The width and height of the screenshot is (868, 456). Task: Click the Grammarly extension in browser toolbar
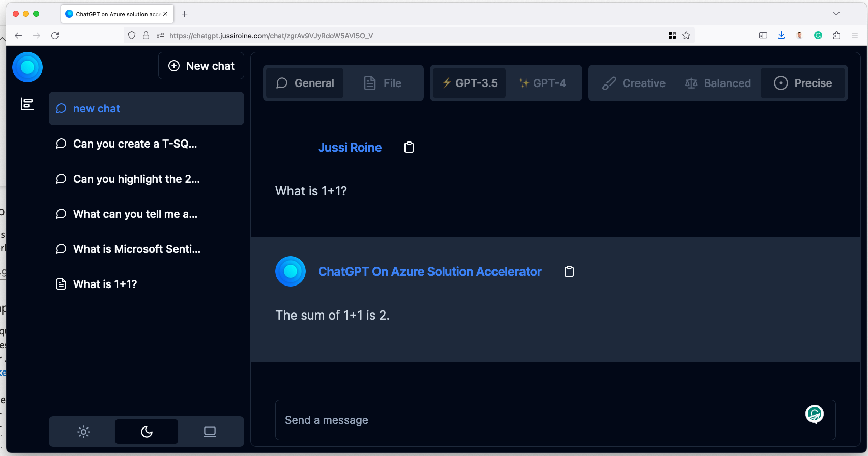[818, 35]
